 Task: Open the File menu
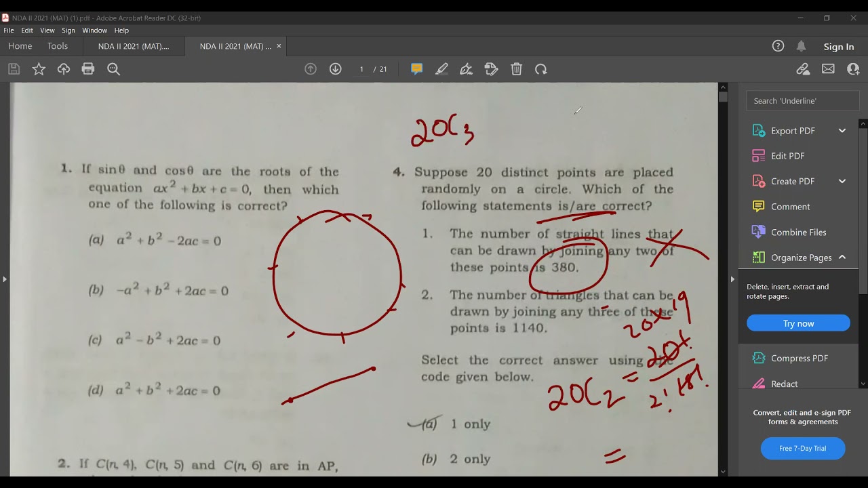(9, 30)
